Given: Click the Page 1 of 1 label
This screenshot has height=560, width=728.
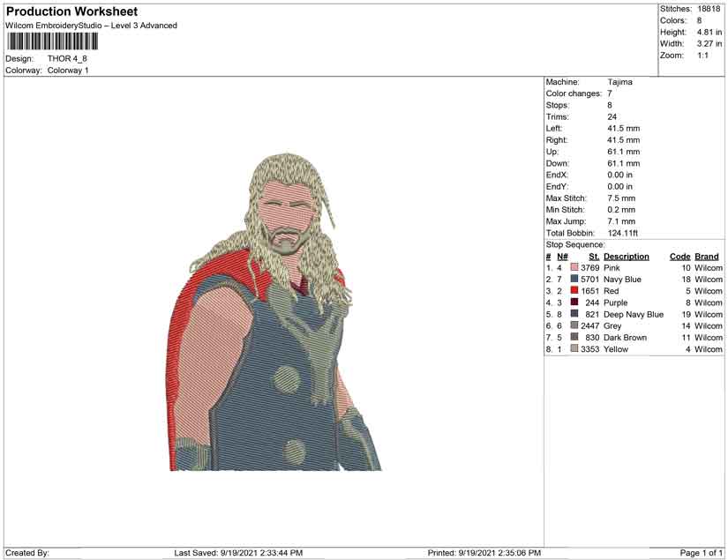Looking at the screenshot, I should click(x=701, y=553).
